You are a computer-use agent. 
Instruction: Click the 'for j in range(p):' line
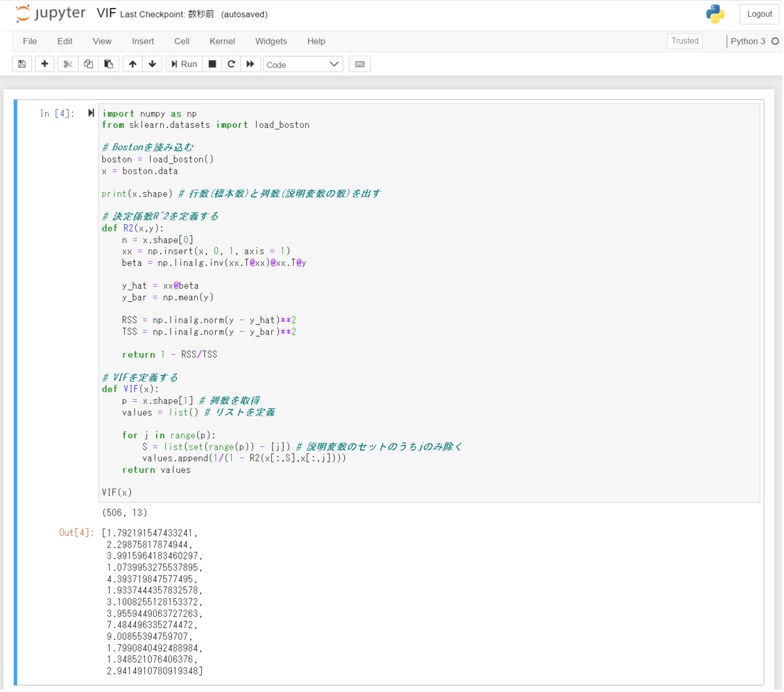click(169, 435)
